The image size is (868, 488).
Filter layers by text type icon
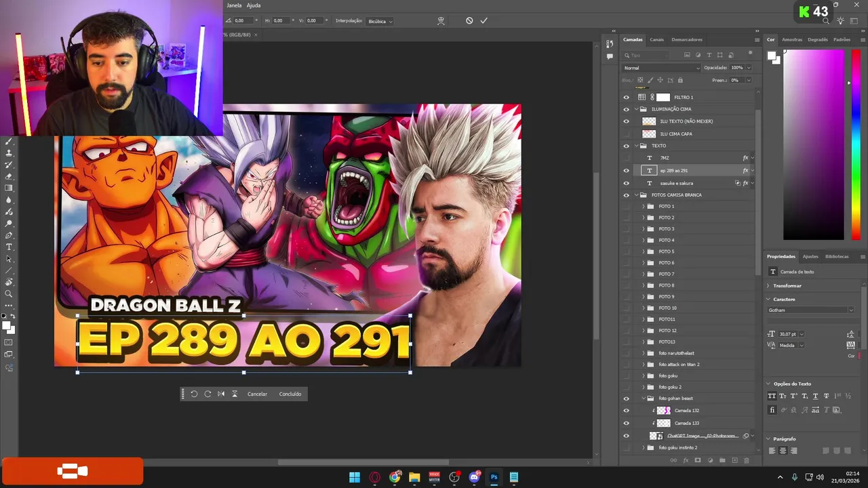tap(709, 55)
